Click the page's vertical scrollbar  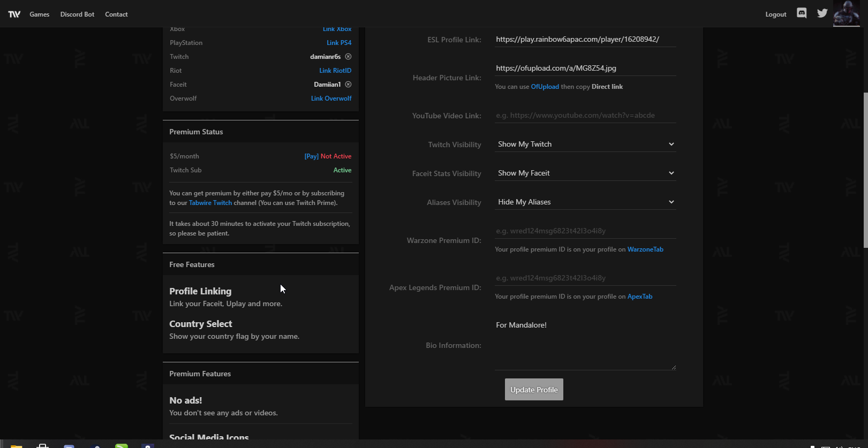865,170
